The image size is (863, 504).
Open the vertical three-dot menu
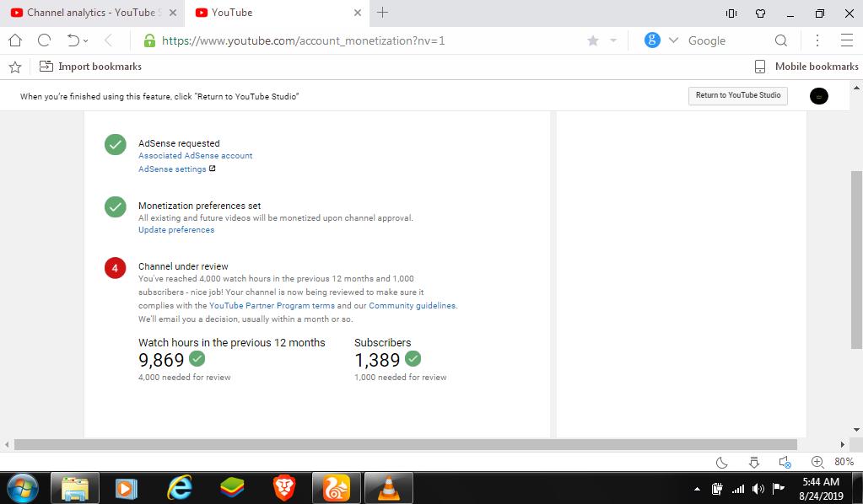click(x=817, y=40)
